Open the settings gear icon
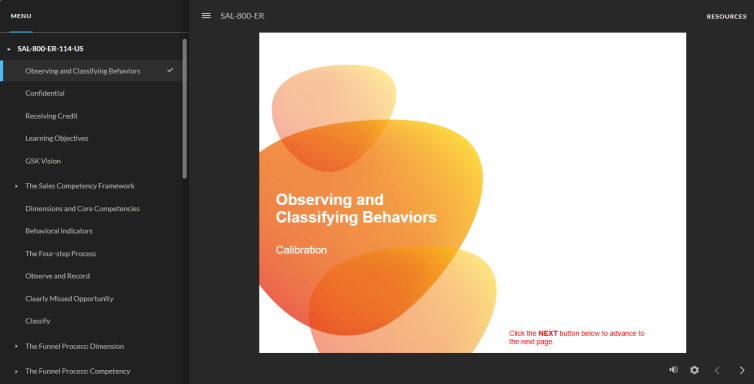The image size is (754, 384). click(x=694, y=370)
